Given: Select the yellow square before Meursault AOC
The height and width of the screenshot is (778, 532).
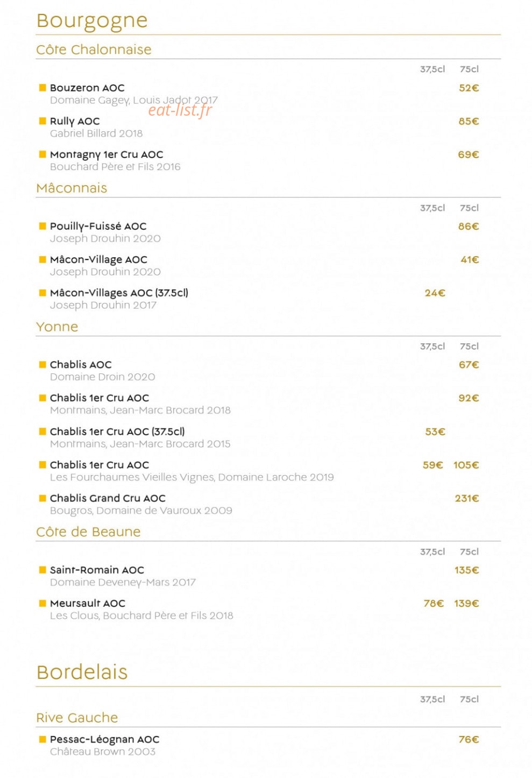Looking at the screenshot, I should (x=42, y=603).
